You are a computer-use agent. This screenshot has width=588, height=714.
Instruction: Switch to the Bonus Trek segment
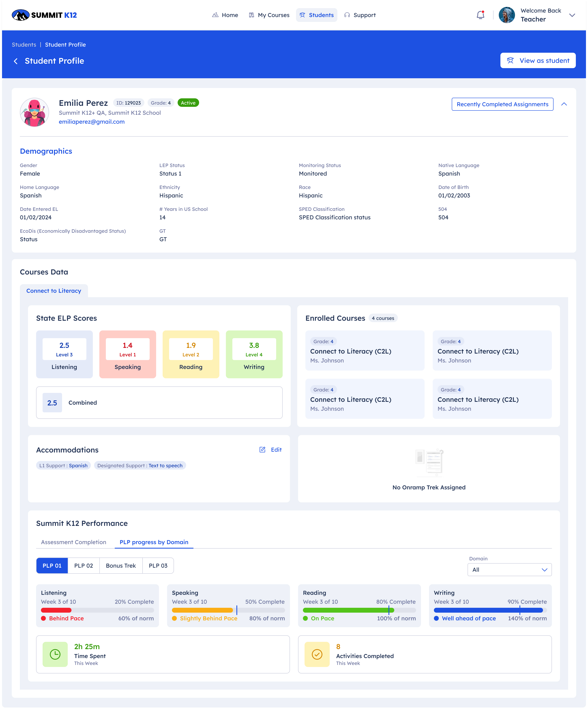point(121,566)
